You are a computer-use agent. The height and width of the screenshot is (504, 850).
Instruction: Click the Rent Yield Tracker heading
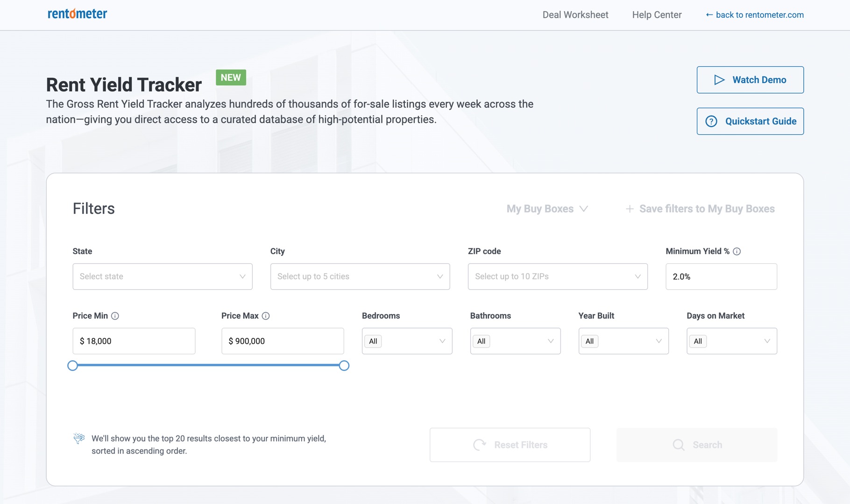(124, 85)
